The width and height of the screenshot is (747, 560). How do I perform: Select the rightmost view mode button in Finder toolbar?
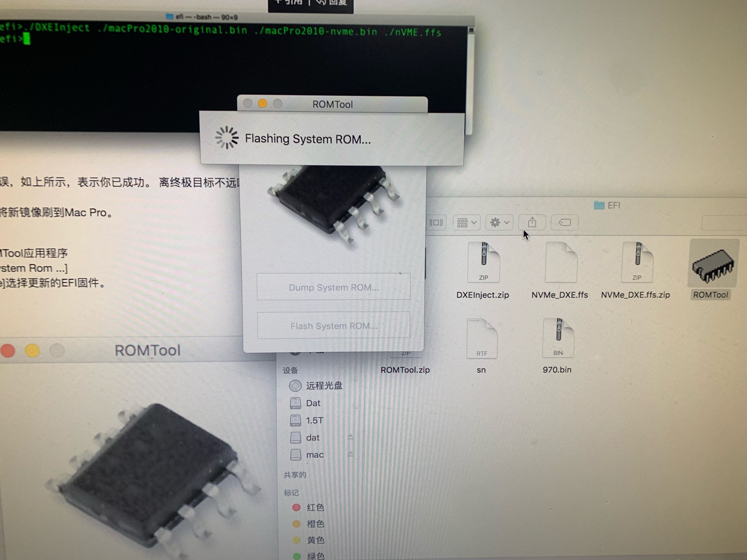pos(436,223)
